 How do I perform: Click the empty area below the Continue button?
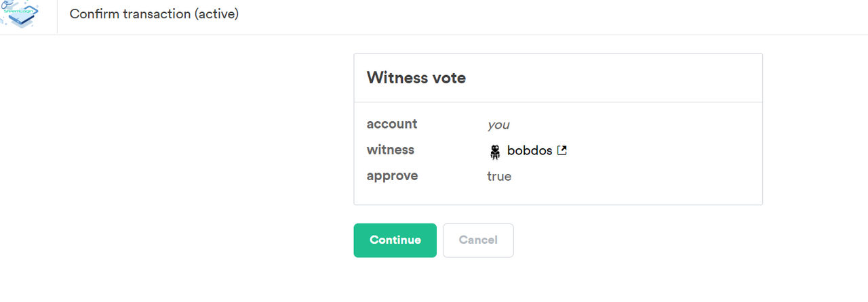[395, 281]
